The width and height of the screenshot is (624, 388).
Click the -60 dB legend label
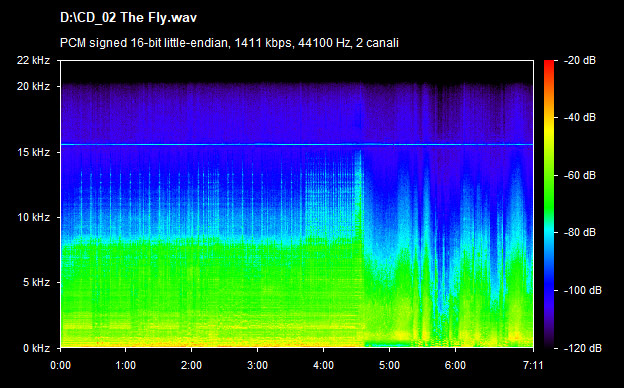pos(580,175)
